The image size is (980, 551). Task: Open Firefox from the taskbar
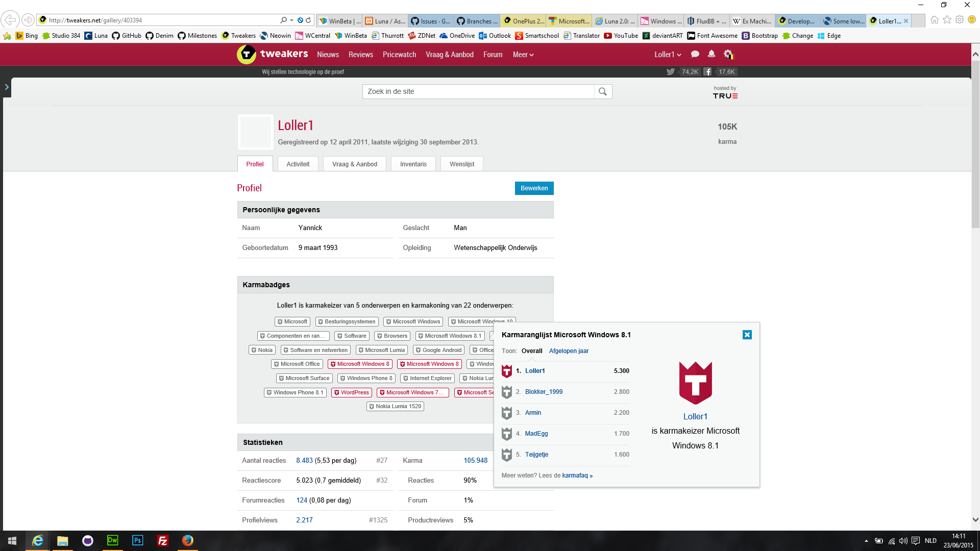(x=187, y=541)
